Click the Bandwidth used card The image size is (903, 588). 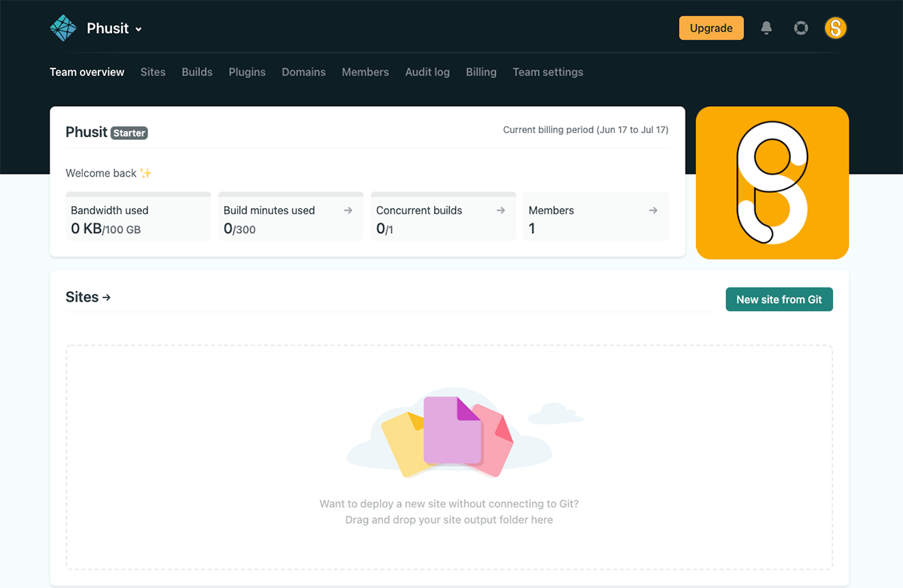pyautogui.click(x=138, y=217)
